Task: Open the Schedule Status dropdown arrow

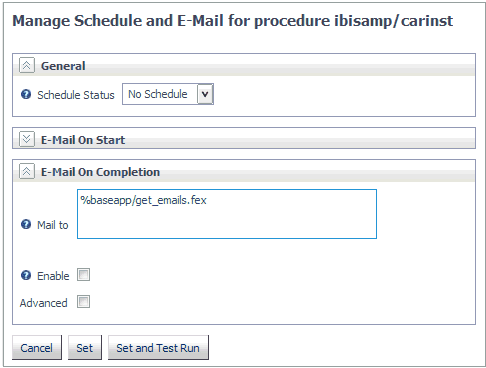Action: [x=205, y=94]
